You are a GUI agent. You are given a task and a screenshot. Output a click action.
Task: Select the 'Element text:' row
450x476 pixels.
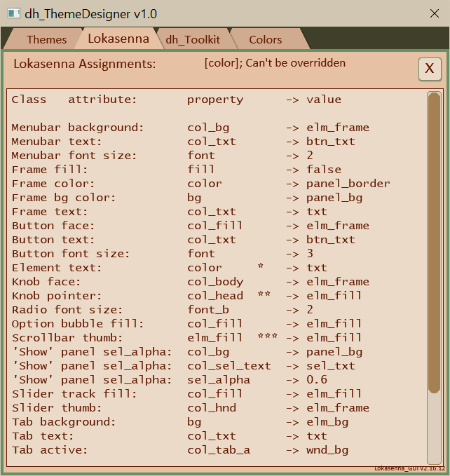pyautogui.click(x=170, y=268)
